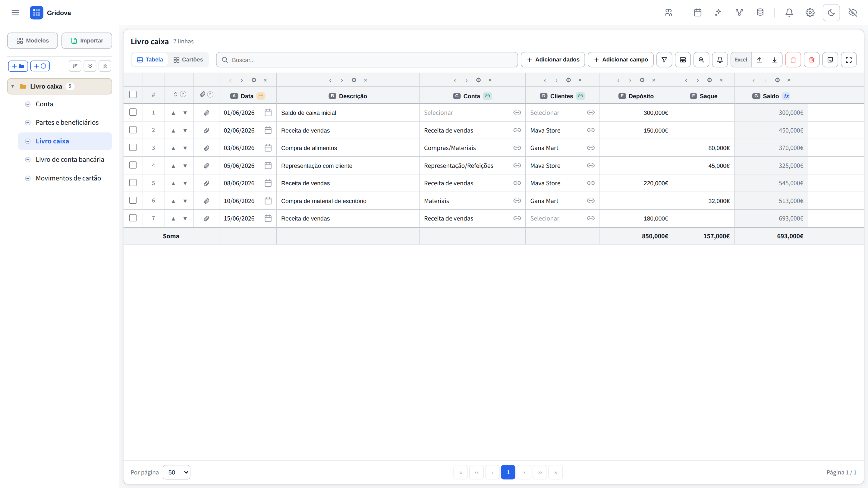The width and height of the screenshot is (868, 488).
Task: Focus the Buscar search field
Action: tap(367, 60)
